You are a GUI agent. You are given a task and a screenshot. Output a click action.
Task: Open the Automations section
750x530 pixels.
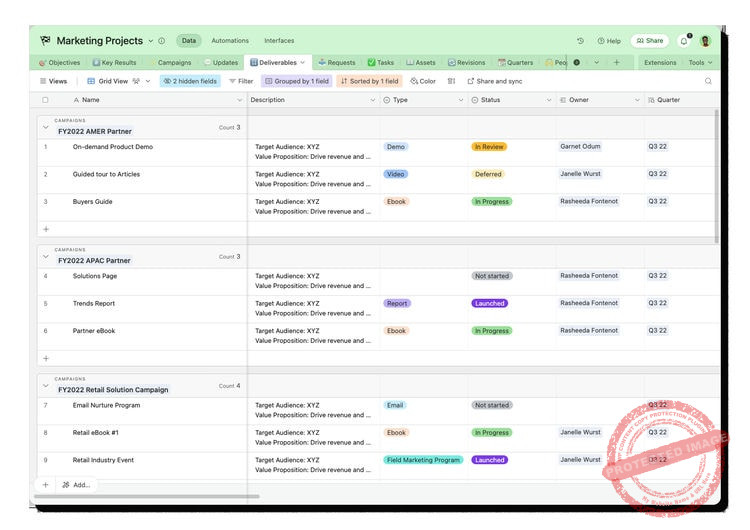230,41
